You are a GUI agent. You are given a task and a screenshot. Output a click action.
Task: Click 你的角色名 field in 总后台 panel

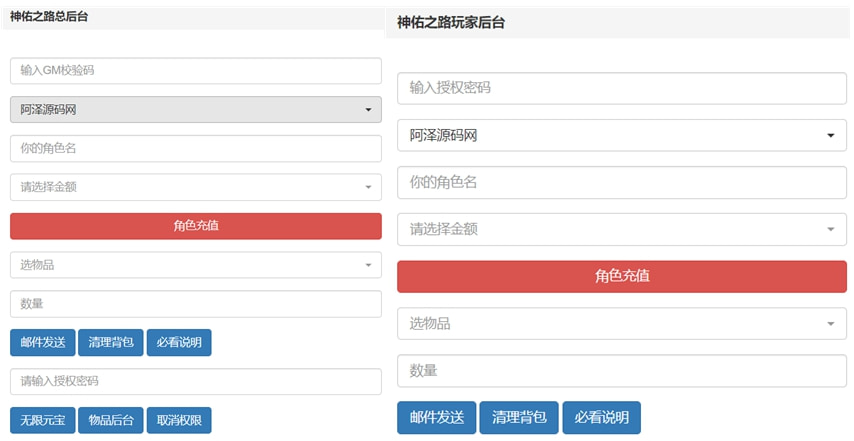coord(195,148)
